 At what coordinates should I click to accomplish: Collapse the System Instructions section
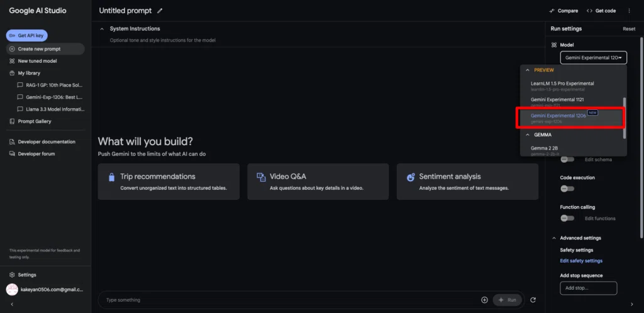[x=102, y=29]
